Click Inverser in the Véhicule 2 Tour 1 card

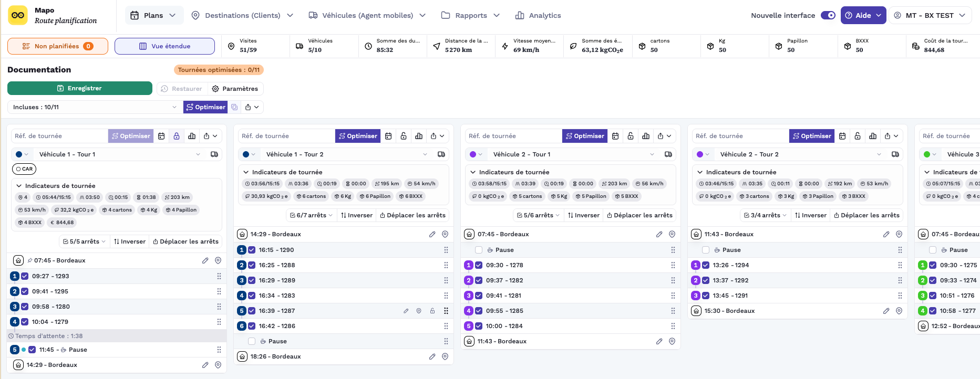(583, 215)
